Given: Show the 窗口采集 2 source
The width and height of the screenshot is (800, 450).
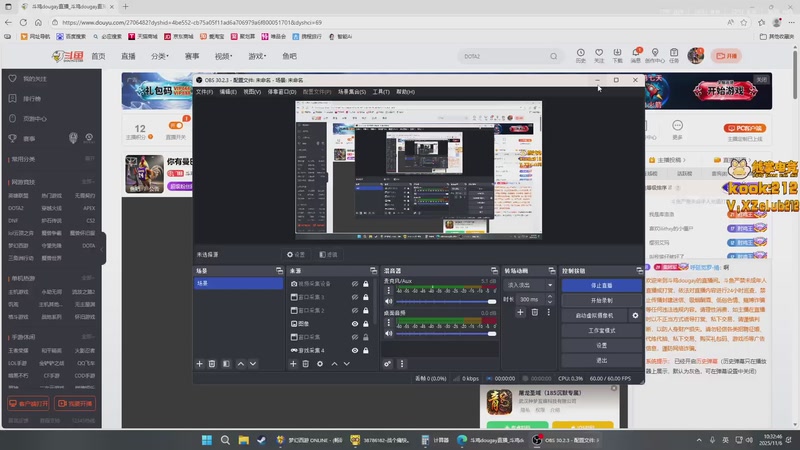Looking at the screenshot, I should (x=355, y=310).
